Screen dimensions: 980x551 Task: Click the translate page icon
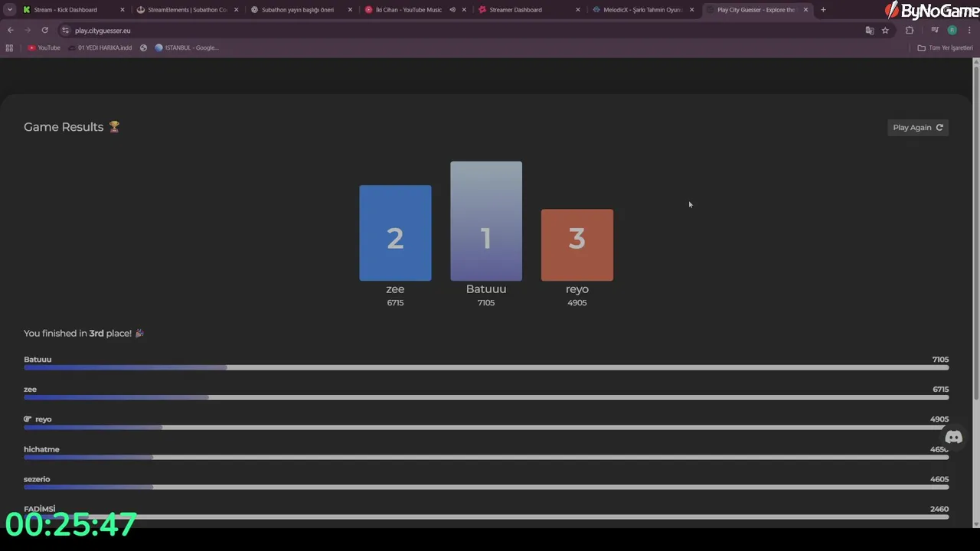click(x=869, y=31)
